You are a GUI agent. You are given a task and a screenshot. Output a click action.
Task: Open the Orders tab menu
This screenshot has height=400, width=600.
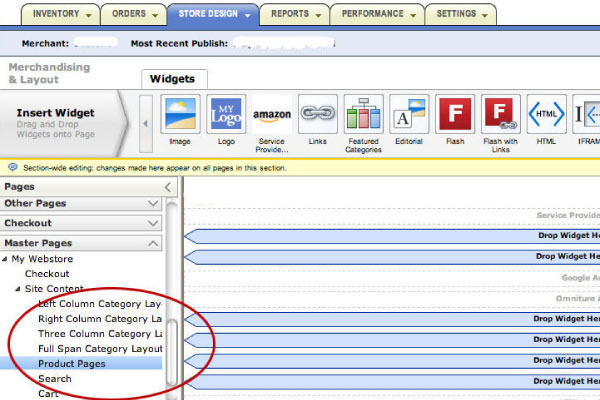pos(133,14)
